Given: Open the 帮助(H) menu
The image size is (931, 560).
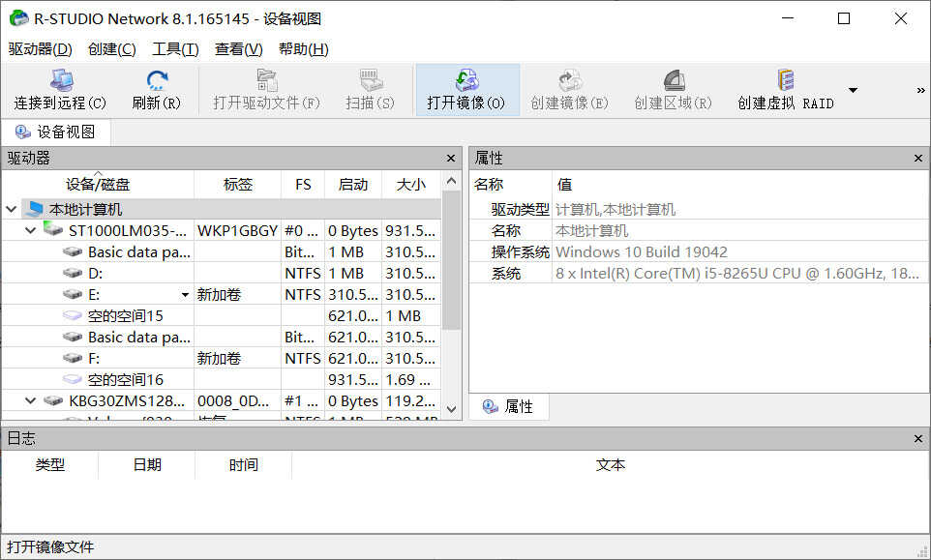Looking at the screenshot, I should coord(304,49).
